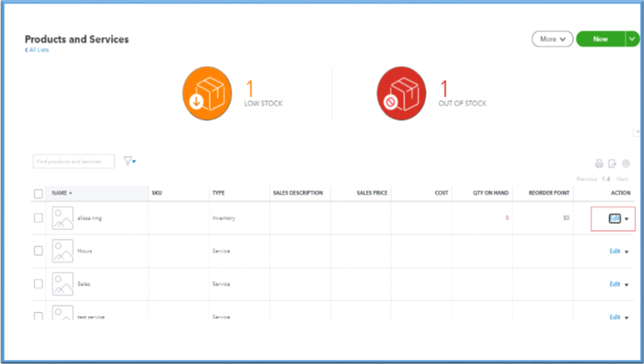Click Edit for test service
This screenshot has height=364, width=644.
615,317
